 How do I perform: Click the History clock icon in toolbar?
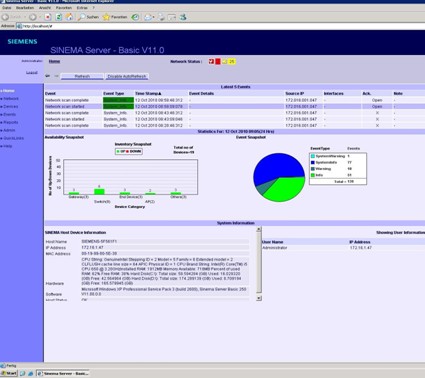(135, 17)
